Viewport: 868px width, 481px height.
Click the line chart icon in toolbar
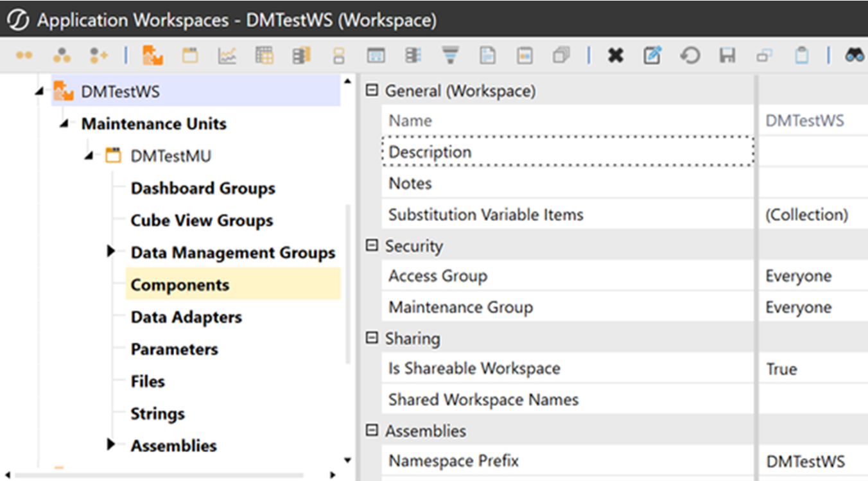[227, 57]
